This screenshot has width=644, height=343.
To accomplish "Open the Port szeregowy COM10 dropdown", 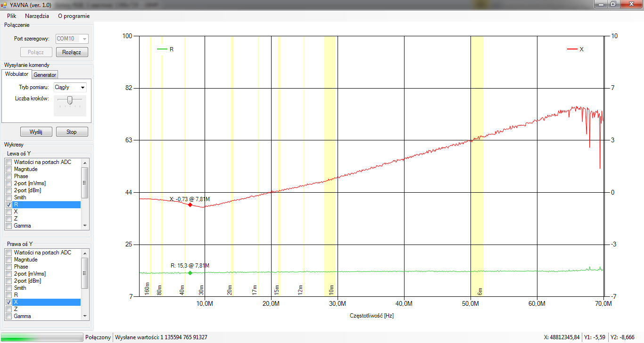I will pyautogui.click(x=72, y=39).
